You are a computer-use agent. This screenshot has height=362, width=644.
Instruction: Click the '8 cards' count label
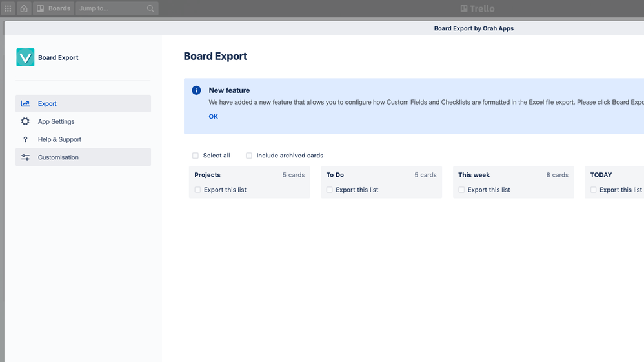pyautogui.click(x=558, y=175)
